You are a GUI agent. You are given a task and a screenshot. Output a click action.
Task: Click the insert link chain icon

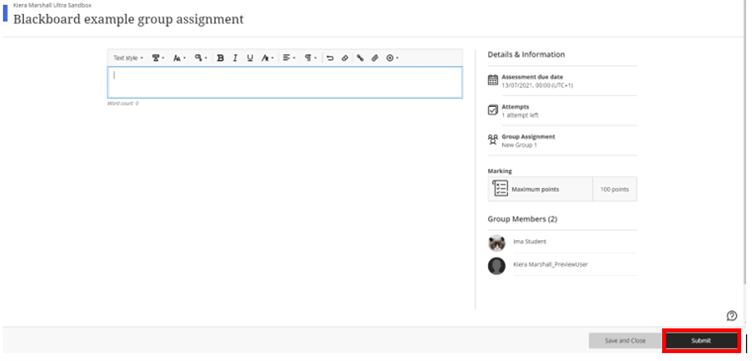pos(360,58)
